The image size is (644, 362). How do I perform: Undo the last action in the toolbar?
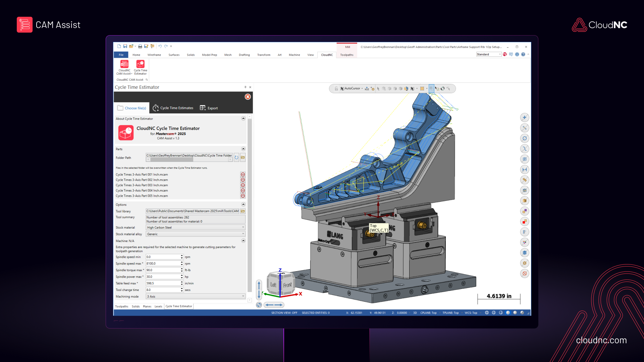pyautogui.click(x=160, y=46)
